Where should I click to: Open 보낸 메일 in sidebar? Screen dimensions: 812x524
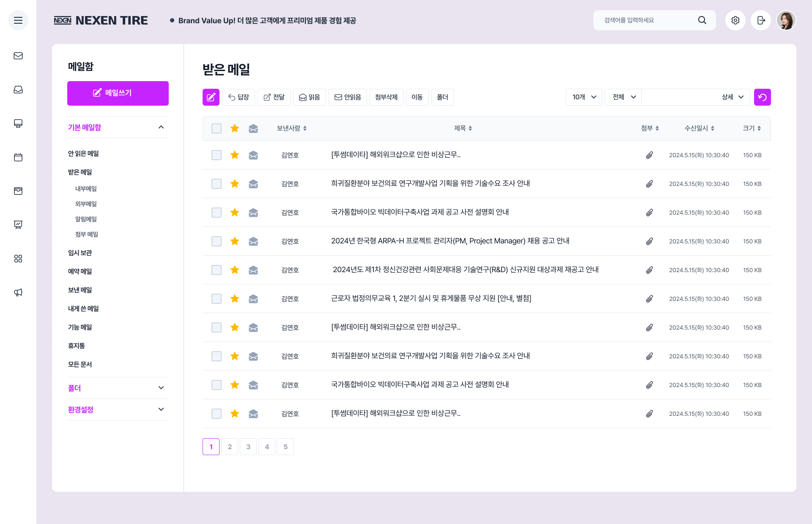click(x=80, y=290)
